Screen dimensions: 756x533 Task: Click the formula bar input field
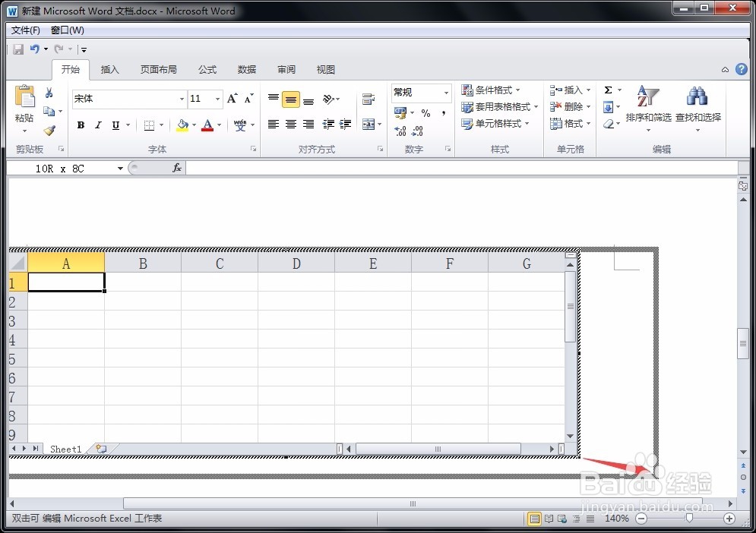tap(461, 169)
